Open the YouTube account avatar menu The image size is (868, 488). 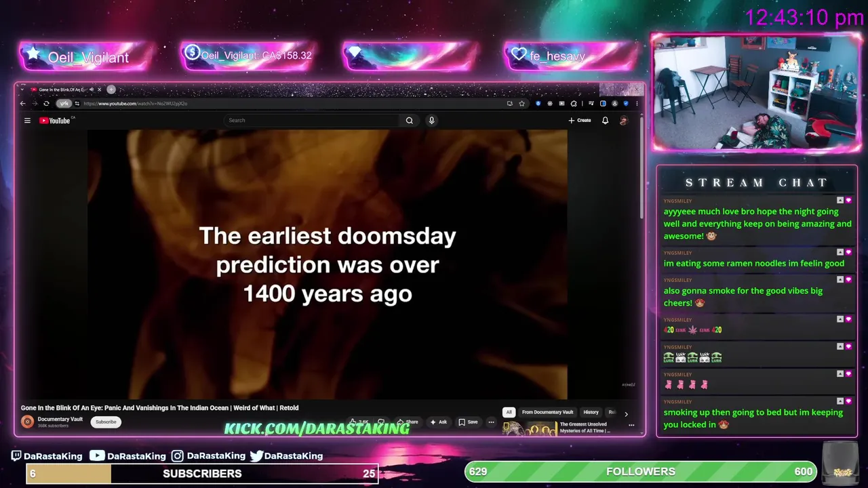624,120
